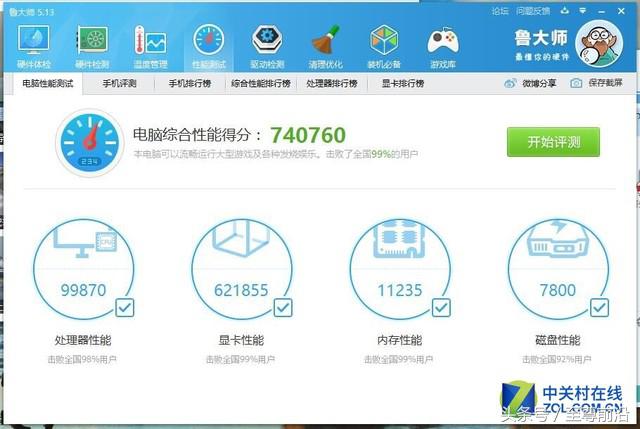Click the memory performance circle icon
Viewport: 640px width, 429px height.
coord(400,269)
